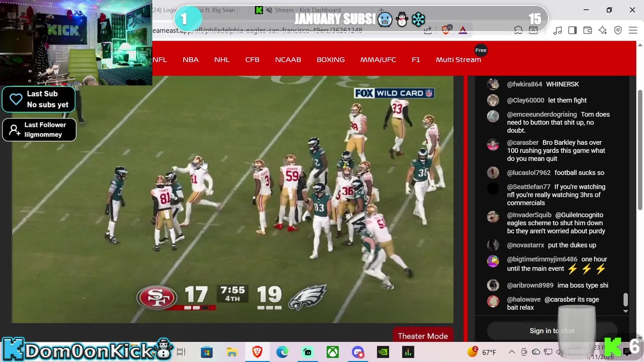This screenshot has height=362, width=644.
Task: Click the "football sucks so" chat message
Action: 580,172
